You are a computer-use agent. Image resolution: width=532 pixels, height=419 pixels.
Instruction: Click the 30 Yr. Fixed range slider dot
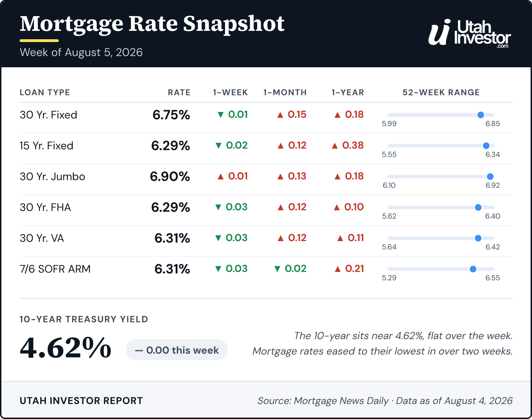(x=481, y=115)
